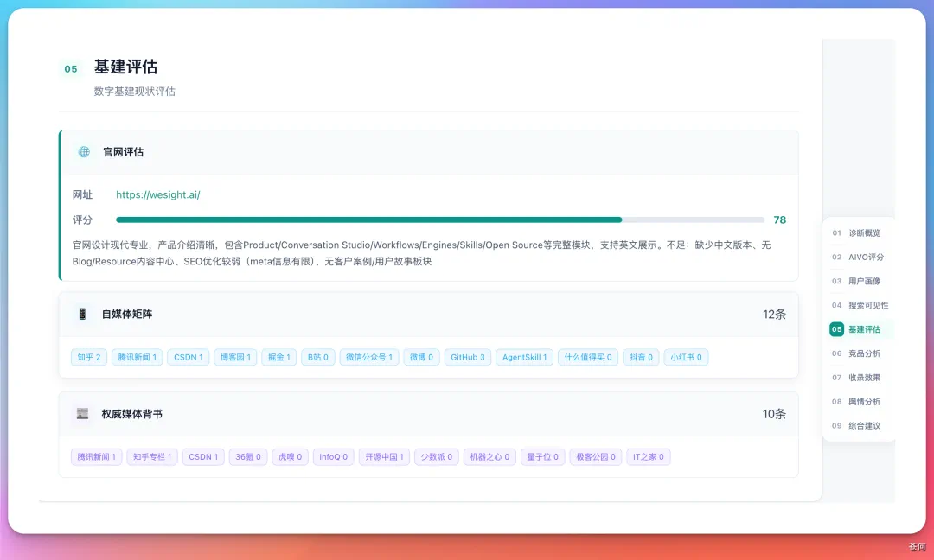Image resolution: width=934 pixels, height=560 pixels.
Task: Click the newspaper icon beside 权威媒体背书
Action: coord(83,414)
